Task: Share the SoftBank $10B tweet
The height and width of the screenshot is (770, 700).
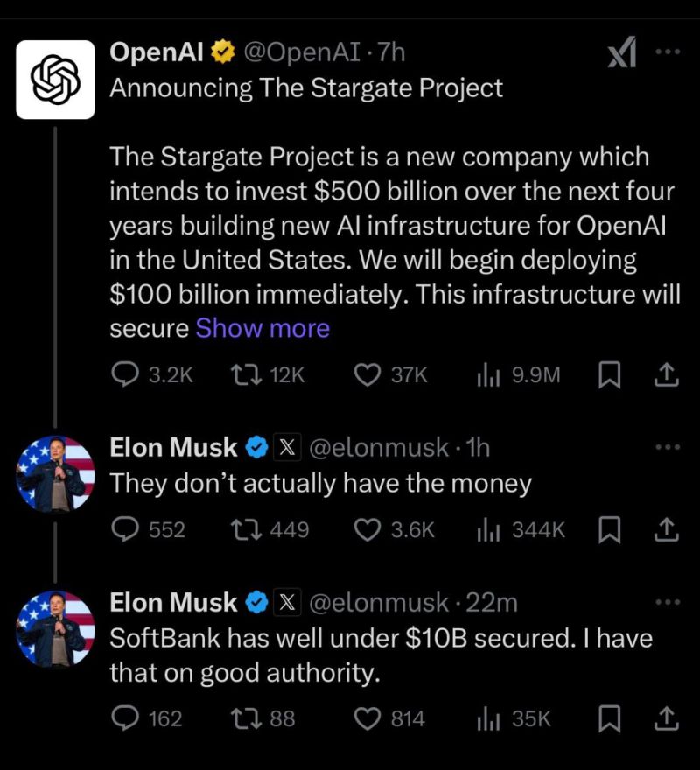Action: 667,718
